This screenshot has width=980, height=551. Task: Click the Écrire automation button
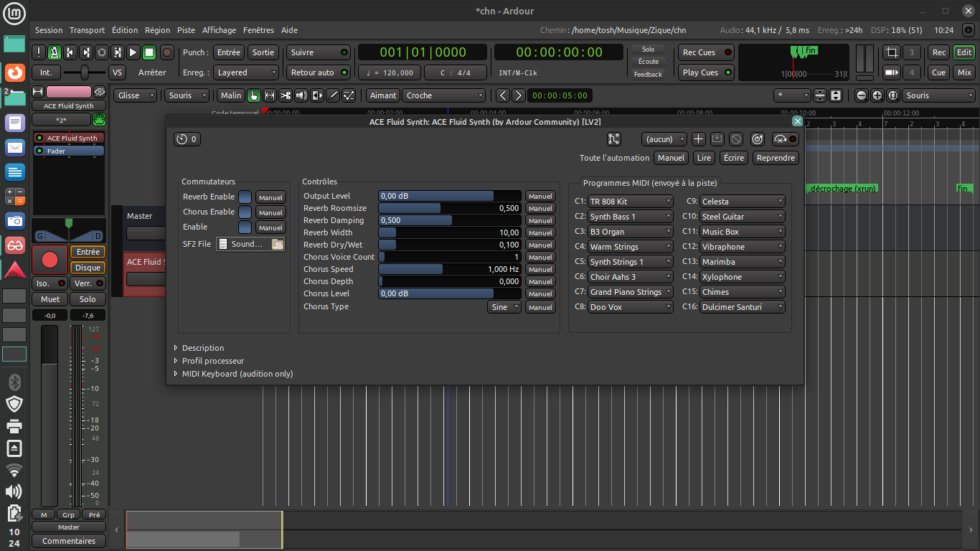pos(734,158)
